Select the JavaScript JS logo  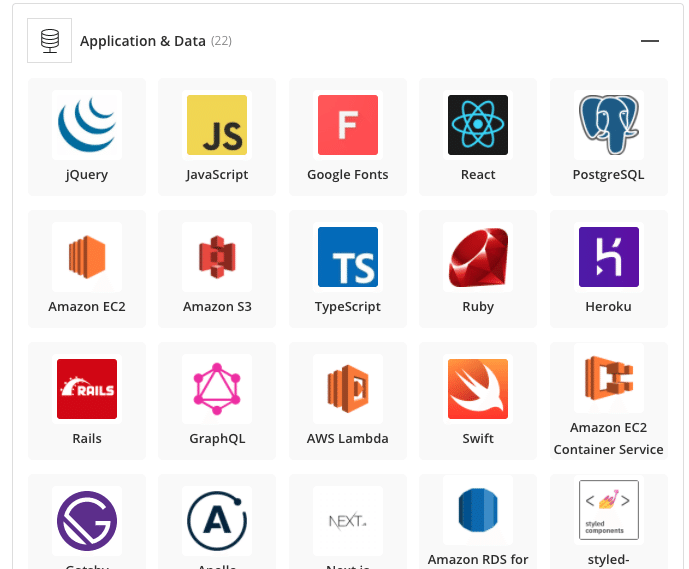(x=217, y=125)
